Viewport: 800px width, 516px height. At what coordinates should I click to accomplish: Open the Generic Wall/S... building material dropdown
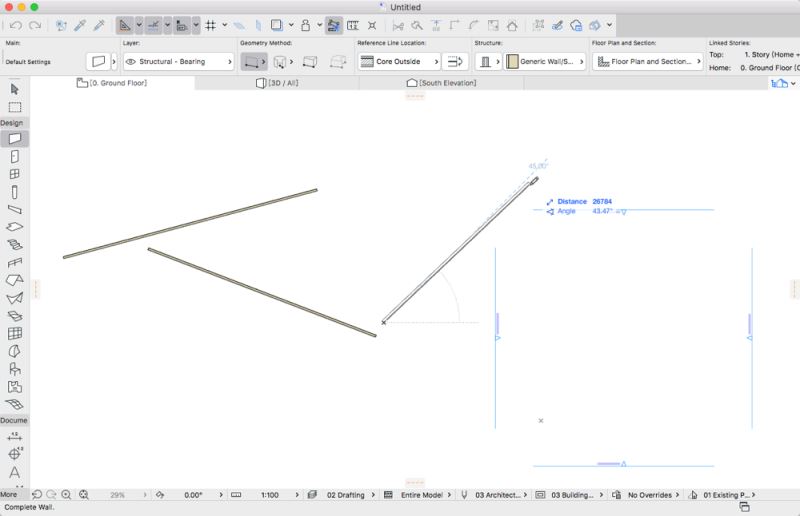click(545, 62)
